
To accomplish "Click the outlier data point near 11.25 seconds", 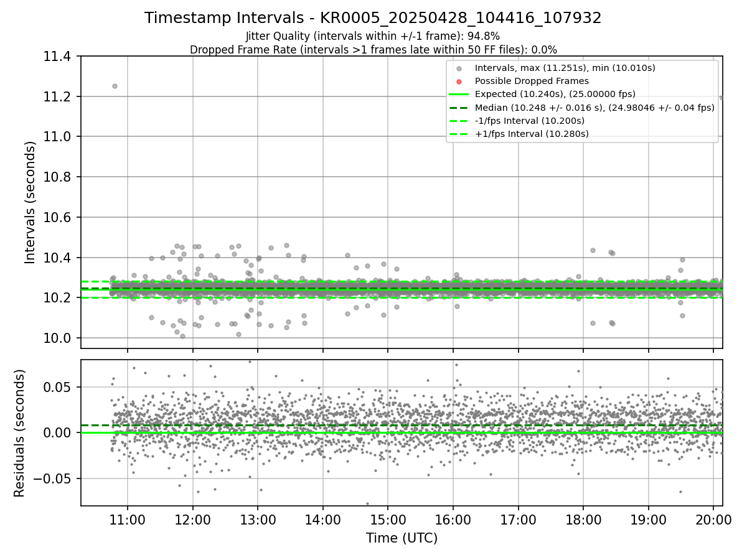I will coord(115,86).
